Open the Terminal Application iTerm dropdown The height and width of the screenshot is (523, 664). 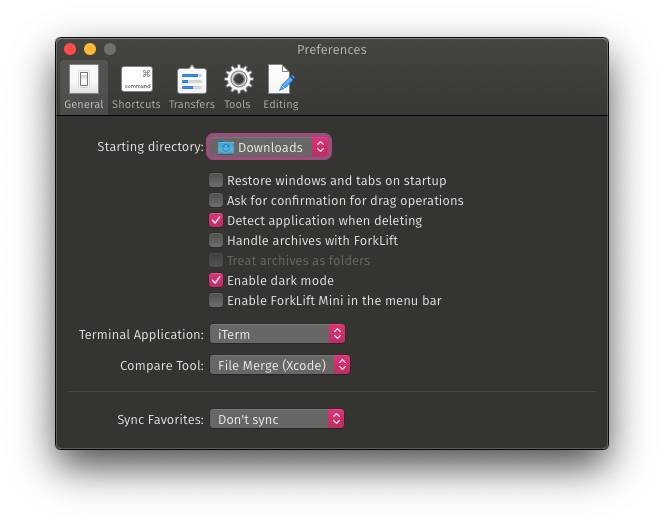(277, 334)
